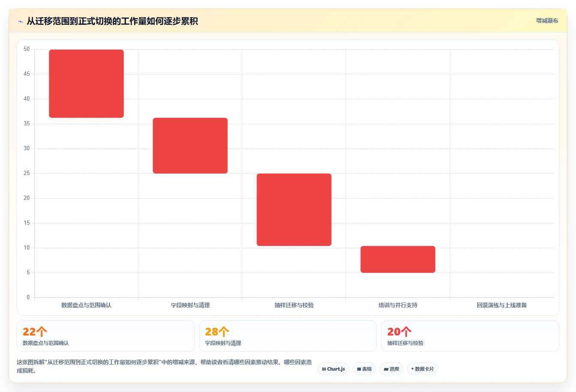Image resolution: width=576 pixels, height=392 pixels.
Task: Click the 28个 字段映射与清理 stat card
Action: coord(288,336)
